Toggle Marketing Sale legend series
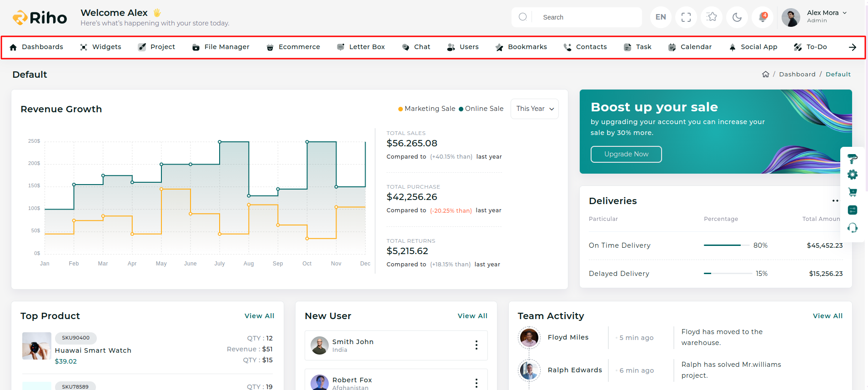Image resolution: width=868 pixels, height=390 pixels. pyautogui.click(x=426, y=109)
